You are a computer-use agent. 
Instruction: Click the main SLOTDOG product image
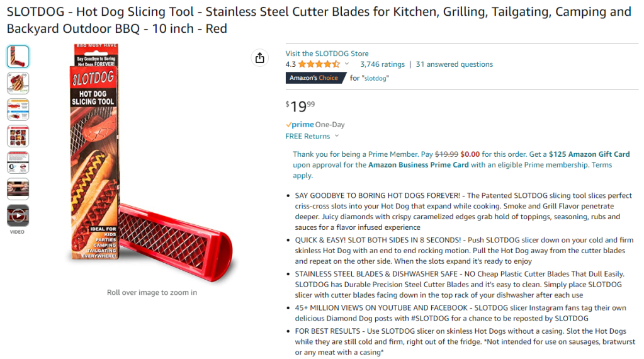(x=151, y=164)
